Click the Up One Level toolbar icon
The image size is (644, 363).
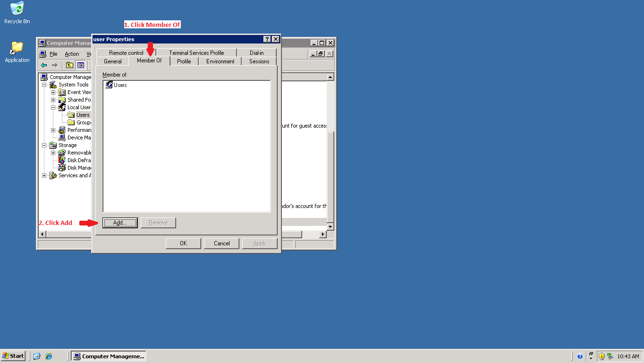[x=68, y=65]
